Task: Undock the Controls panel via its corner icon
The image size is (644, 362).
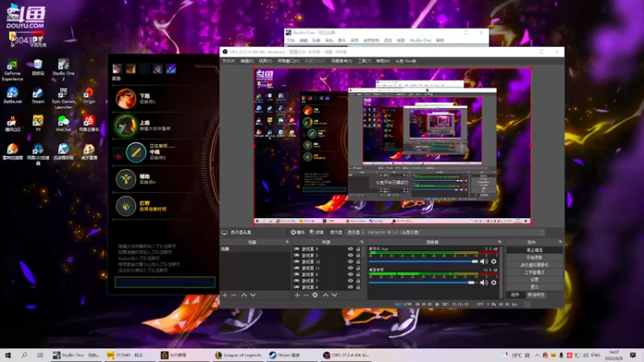Action: (x=560, y=242)
